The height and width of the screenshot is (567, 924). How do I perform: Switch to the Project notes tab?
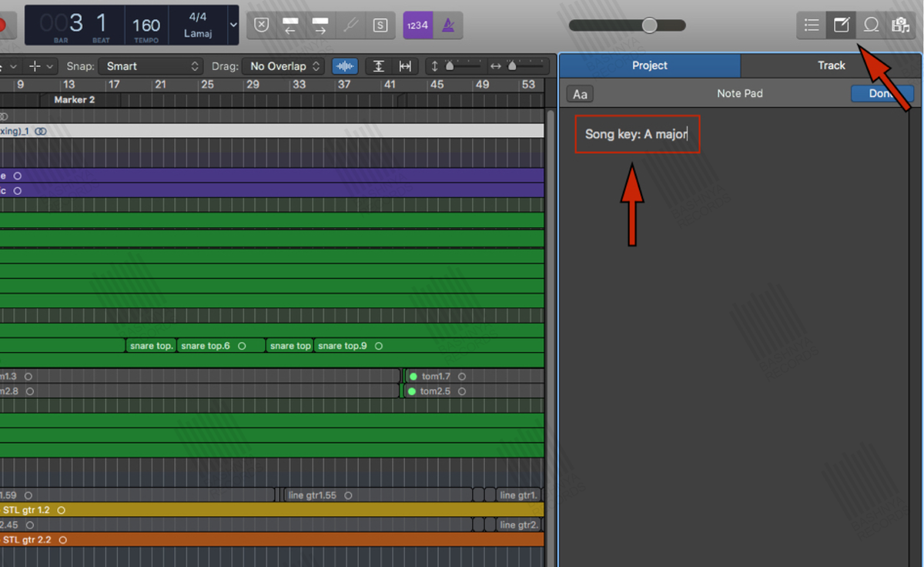click(650, 65)
